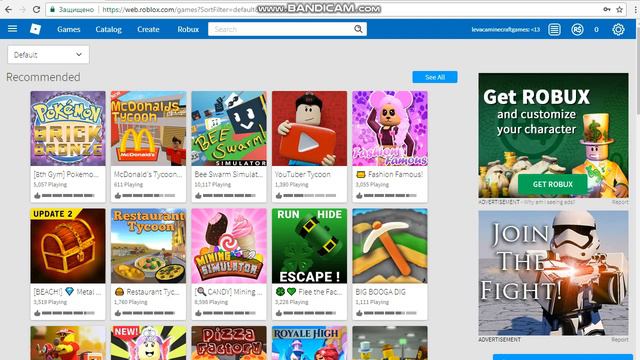Click thumbs-up icon under McDonald's Tycoon
This screenshot has height=360, width=640.
118,196
